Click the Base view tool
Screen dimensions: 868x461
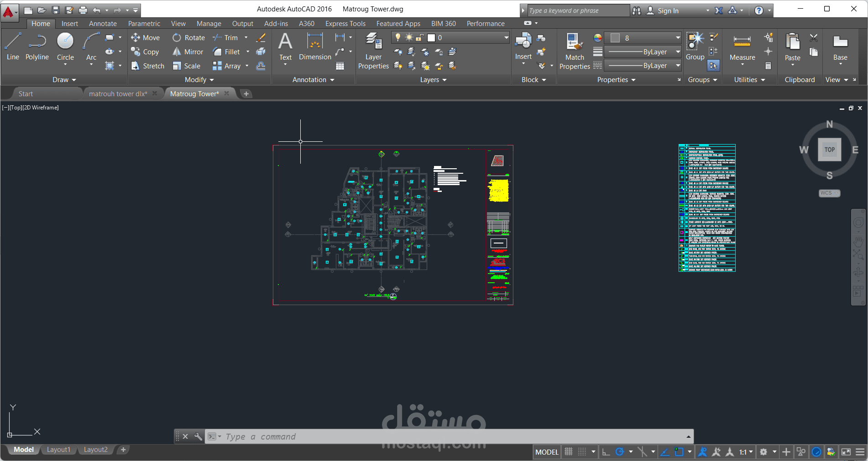click(840, 47)
